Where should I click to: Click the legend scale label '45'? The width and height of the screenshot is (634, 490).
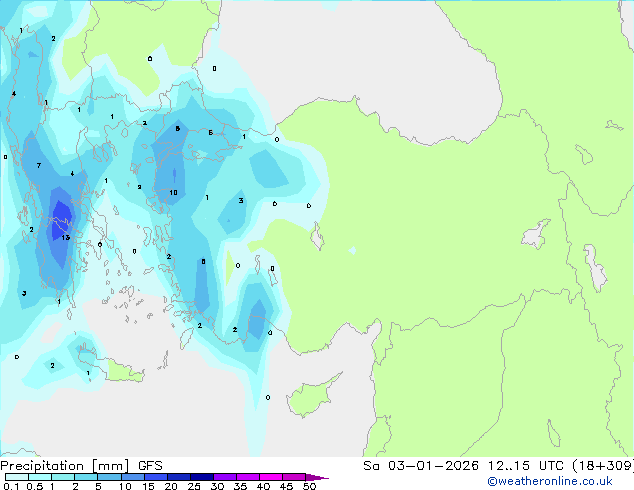pos(286,486)
